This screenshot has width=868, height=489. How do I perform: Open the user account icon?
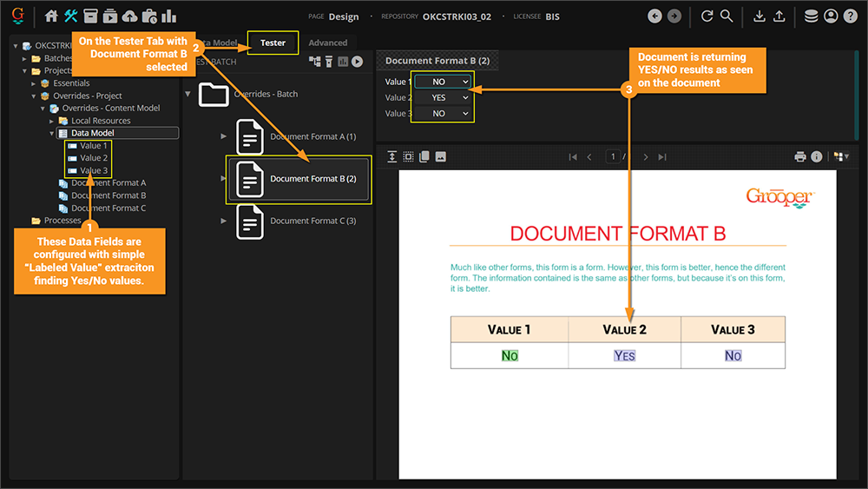[x=831, y=16]
